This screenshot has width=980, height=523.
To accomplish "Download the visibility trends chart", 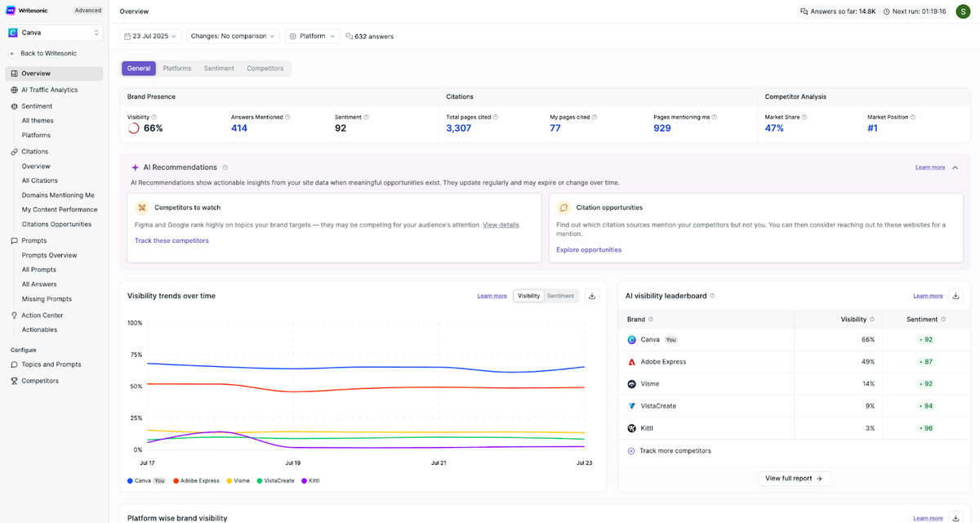I will point(593,296).
